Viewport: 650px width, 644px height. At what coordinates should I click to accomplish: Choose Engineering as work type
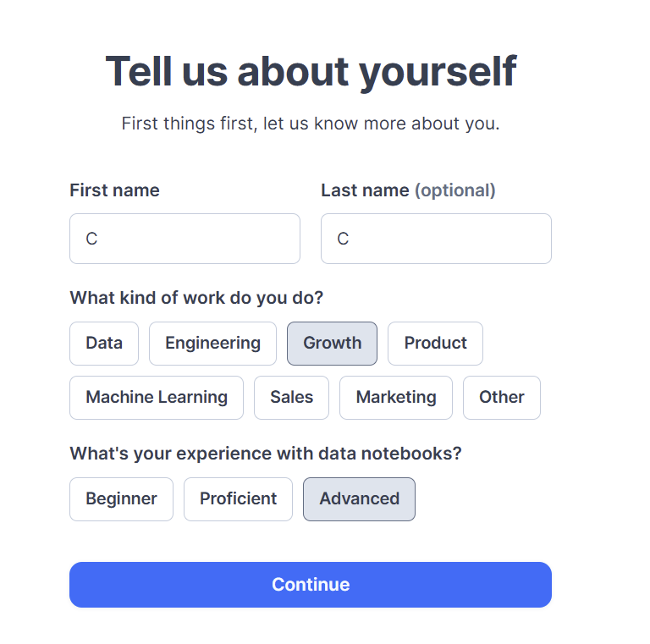coord(212,344)
